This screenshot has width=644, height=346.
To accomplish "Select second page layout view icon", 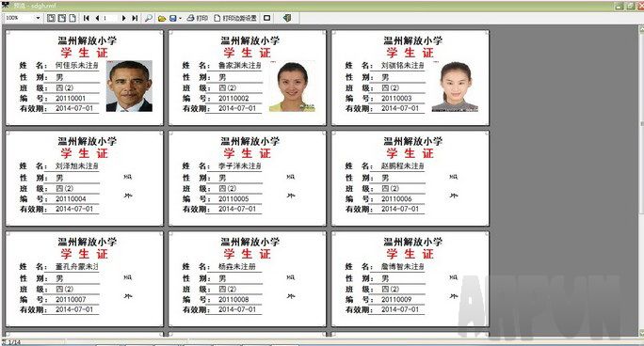I will [x=61, y=18].
